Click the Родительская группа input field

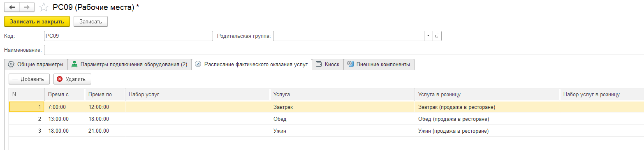(x=349, y=36)
